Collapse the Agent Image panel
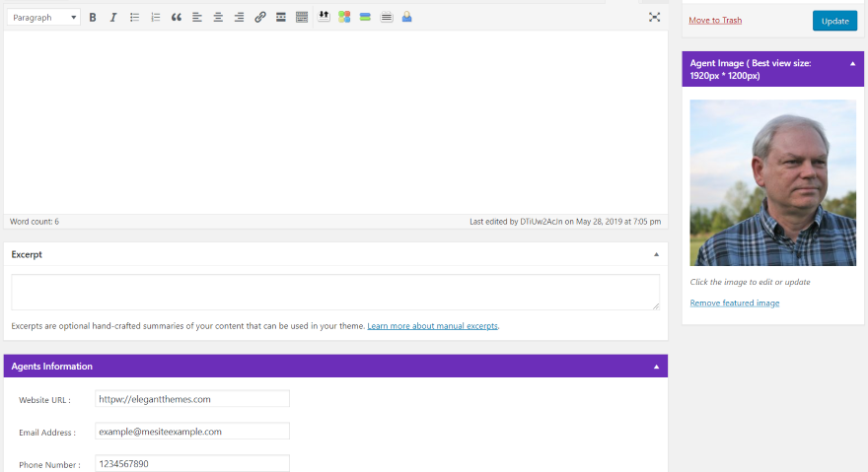 click(852, 64)
